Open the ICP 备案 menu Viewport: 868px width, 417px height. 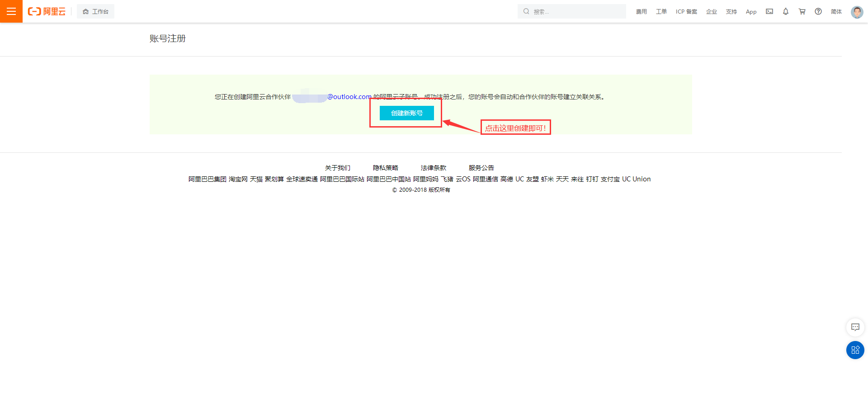coord(686,12)
